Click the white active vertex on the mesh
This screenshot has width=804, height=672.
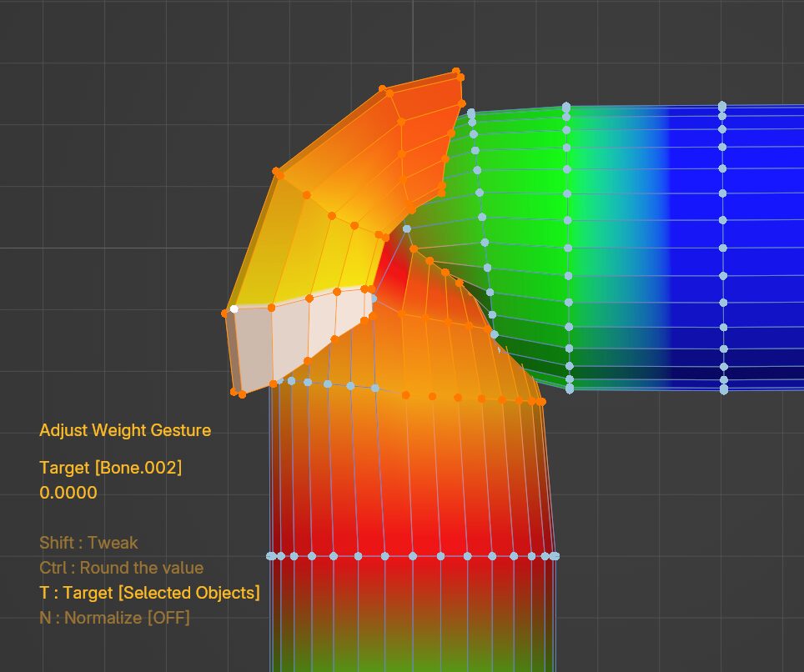[x=234, y=308]
